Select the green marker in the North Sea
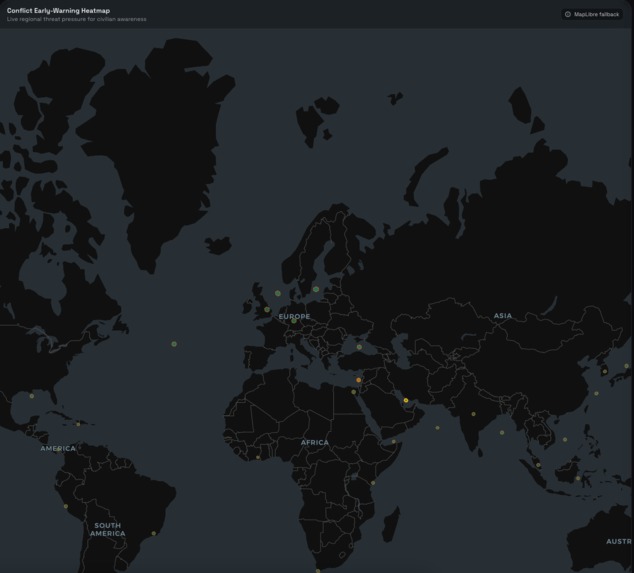Image resolution: width=634 pixels, height=573 pixels. coord(278,293)
